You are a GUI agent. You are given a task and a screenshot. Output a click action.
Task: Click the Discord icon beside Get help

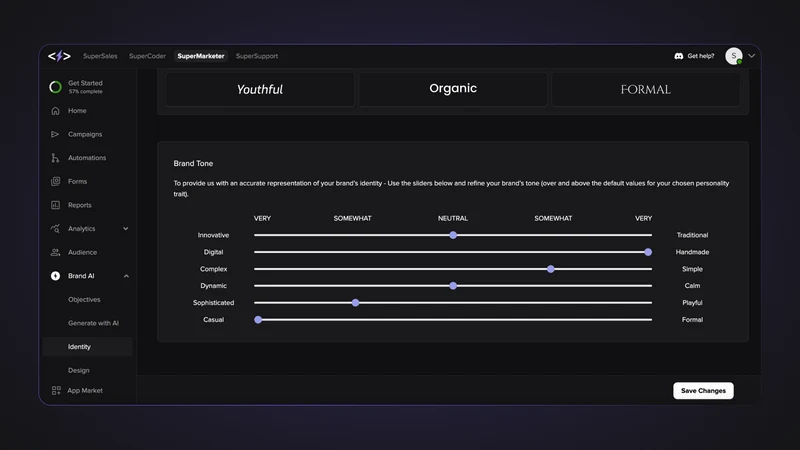[x=679, y=56]
